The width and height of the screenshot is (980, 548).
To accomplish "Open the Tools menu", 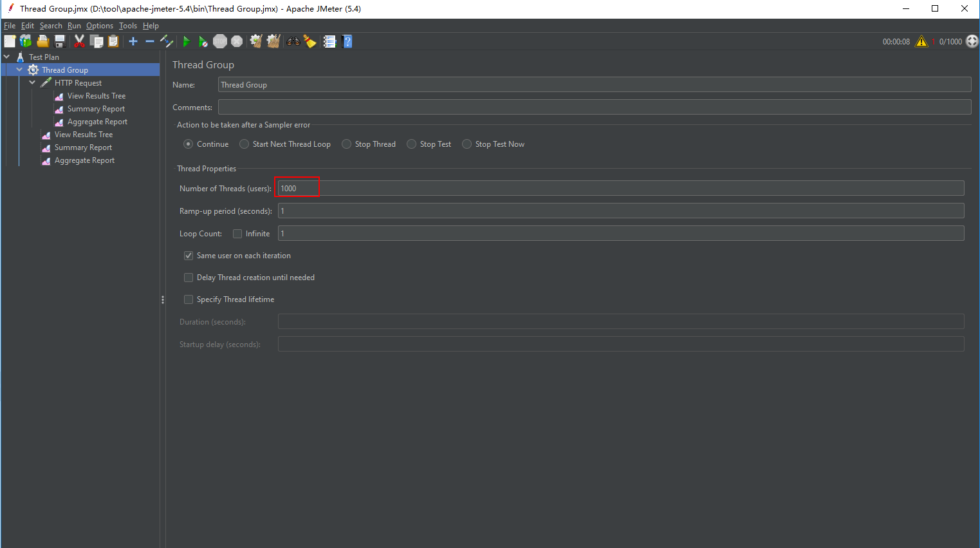I will point(128,26).
